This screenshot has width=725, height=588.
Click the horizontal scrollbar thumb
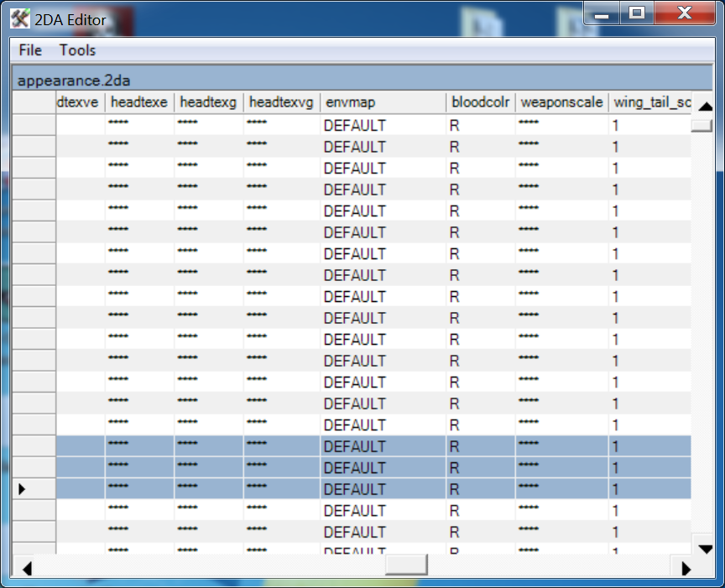406,566
